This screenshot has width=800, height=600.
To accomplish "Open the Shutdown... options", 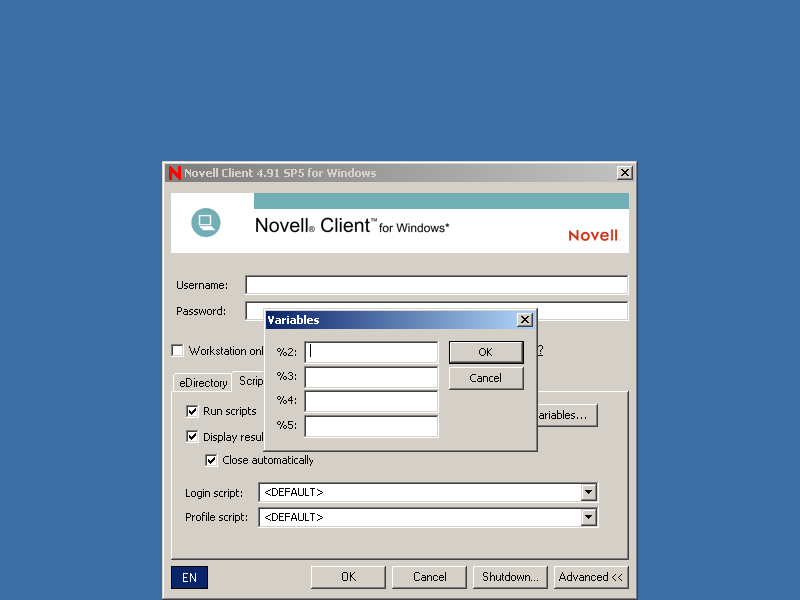I will pyautogui.click(x=510, y=577).
